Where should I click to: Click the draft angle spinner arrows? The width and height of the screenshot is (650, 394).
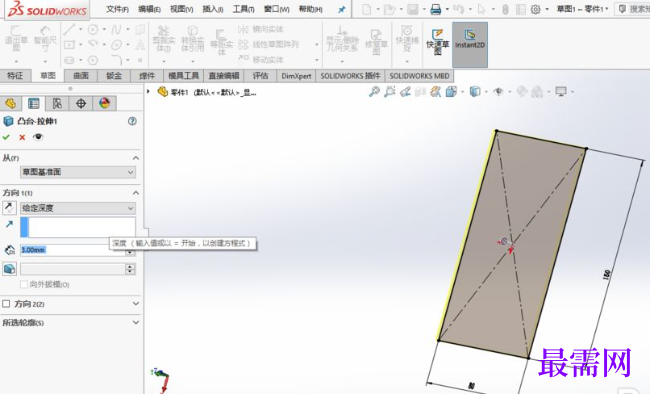130,269
